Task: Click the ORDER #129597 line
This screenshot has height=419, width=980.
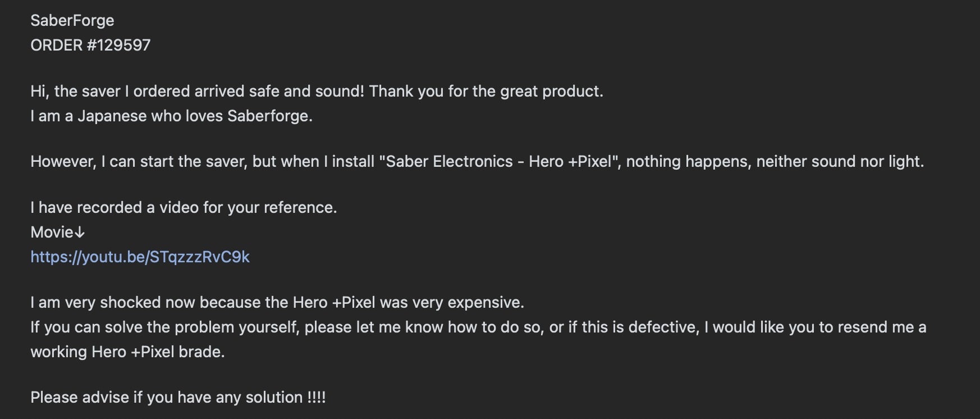Action: click(90, 45)
